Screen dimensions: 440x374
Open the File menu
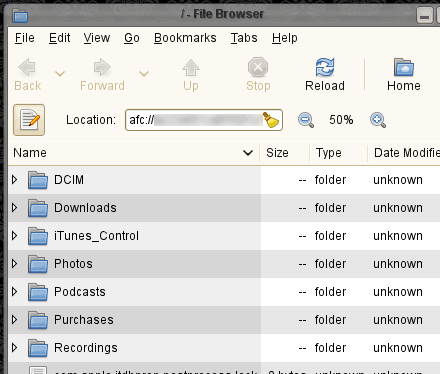(x=25, y=38)
